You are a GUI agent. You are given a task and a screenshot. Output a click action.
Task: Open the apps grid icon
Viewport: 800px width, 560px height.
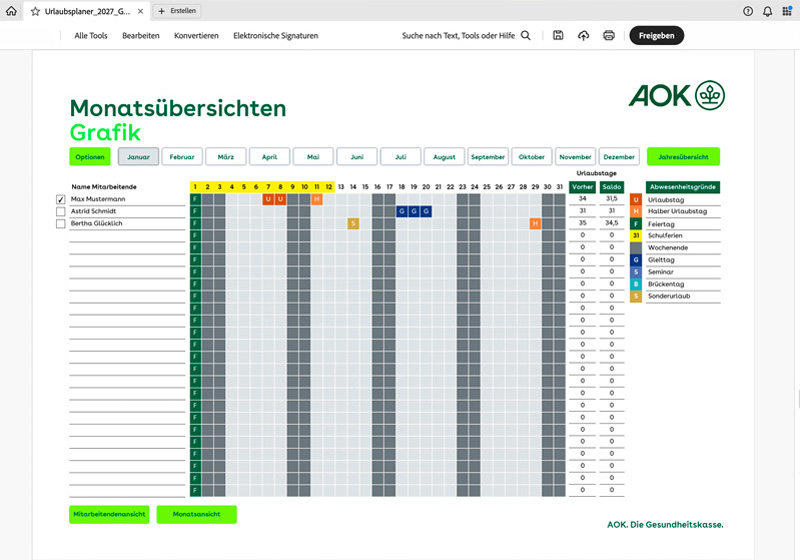(x=786, y=11)
